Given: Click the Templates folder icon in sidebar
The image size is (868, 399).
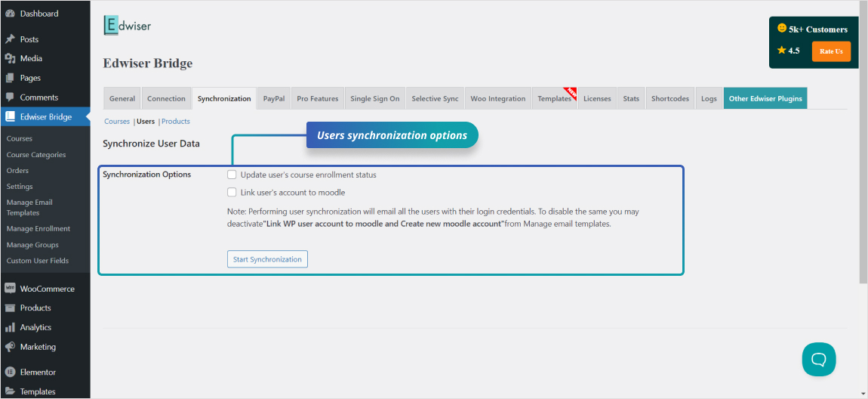Looking at the screenshot, I should (x=9, y=391).
